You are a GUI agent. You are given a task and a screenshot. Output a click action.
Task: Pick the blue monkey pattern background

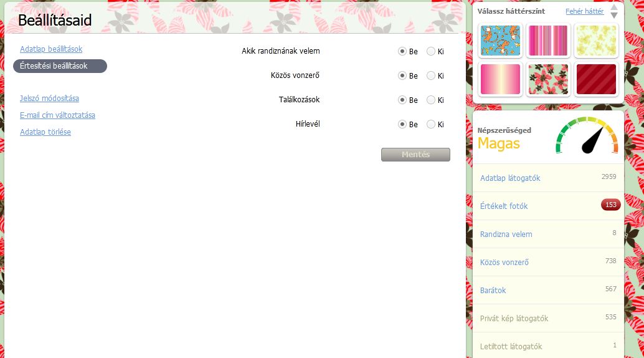500,41
